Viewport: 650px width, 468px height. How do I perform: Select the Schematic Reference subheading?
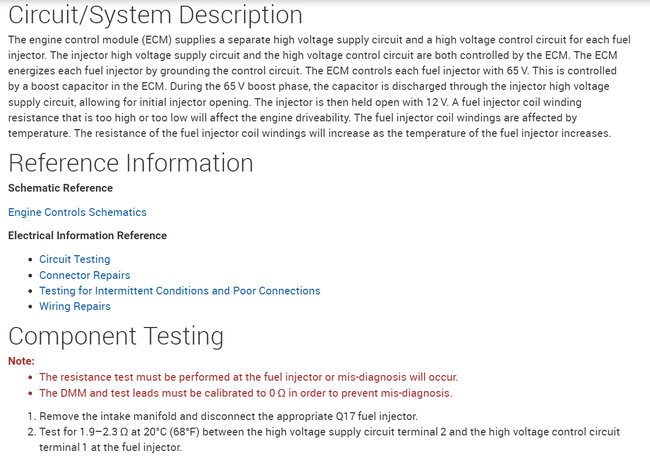click(60, 188)
